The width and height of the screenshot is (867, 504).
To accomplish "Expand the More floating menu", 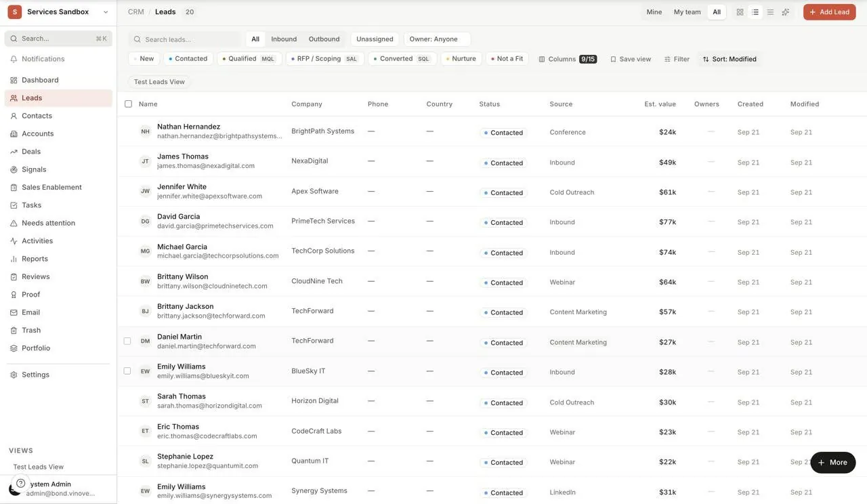I will (833, 463).
